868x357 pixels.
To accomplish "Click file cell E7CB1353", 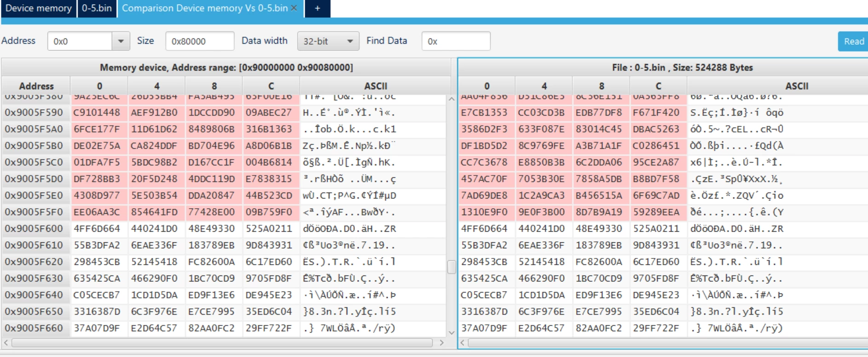I will (486, 112).
